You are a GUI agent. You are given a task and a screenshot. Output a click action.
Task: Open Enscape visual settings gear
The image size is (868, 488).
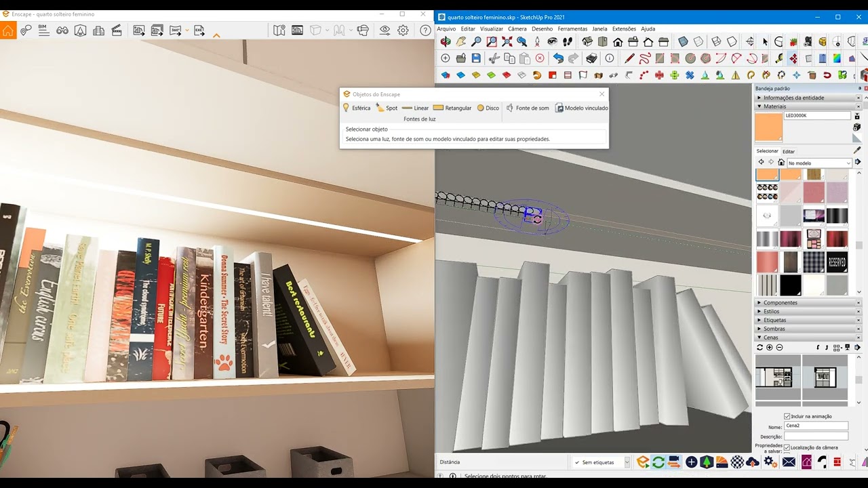point(403,30)
